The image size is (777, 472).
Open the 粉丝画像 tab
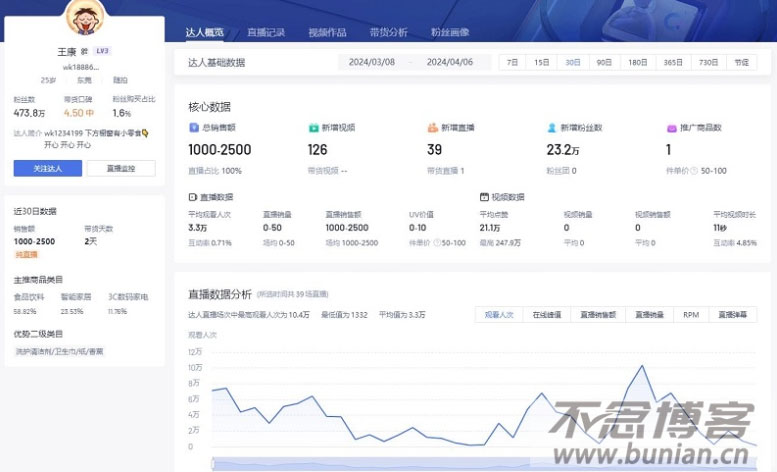tap(450, 33)
